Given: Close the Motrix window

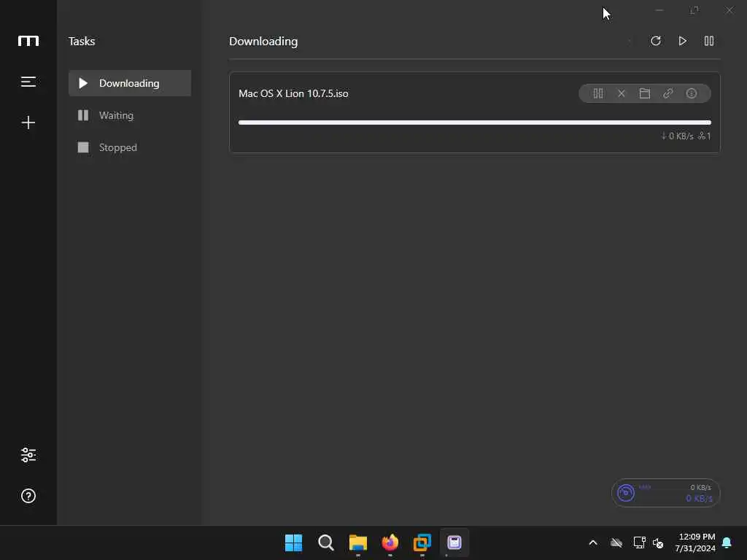Looking at the screenshot, I should [x=729, y=10].
